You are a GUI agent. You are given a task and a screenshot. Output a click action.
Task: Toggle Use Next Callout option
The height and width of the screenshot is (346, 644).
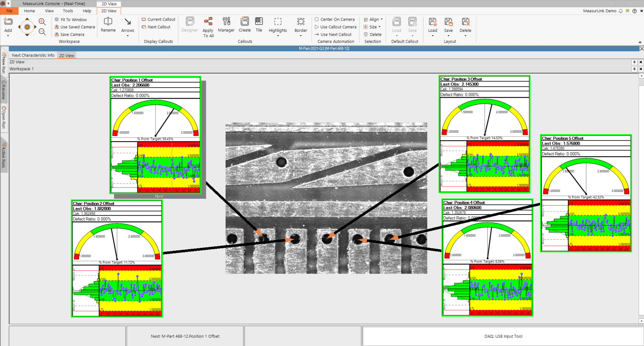[333, 35]
